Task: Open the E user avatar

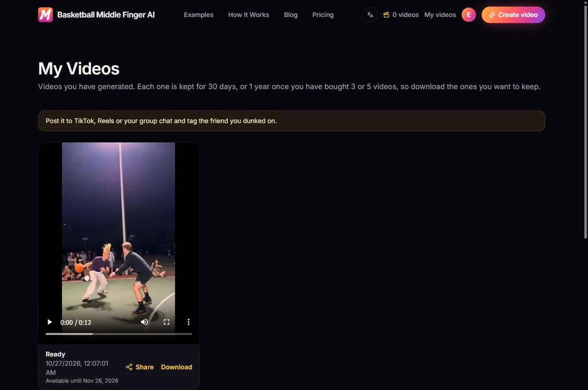Action: [469, 14]
